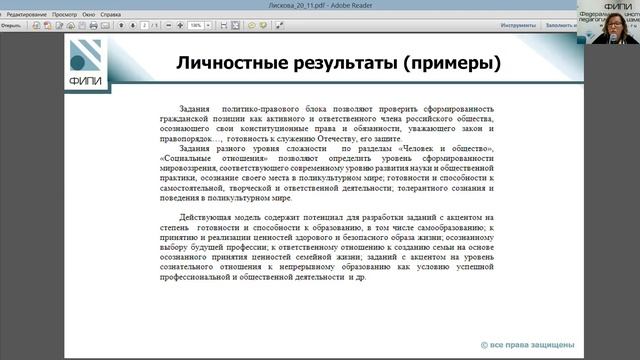Click the ФИПИ logo on slide

click(86, 62)
